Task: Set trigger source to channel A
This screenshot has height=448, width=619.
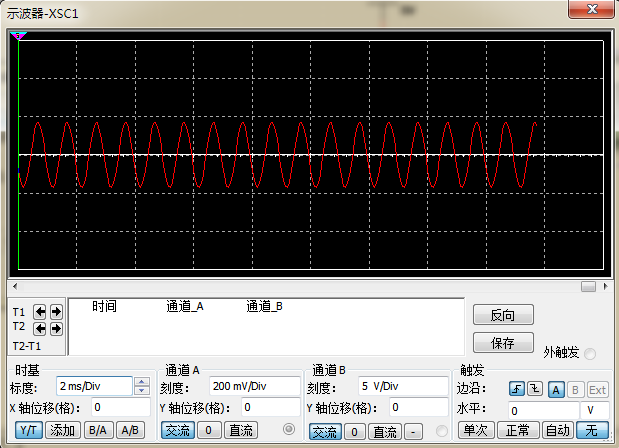Action: [556, 390]
